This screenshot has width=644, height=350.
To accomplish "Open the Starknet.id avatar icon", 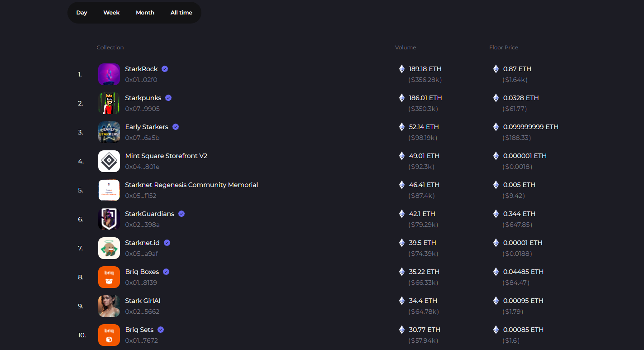I will (x=109, y=248).
